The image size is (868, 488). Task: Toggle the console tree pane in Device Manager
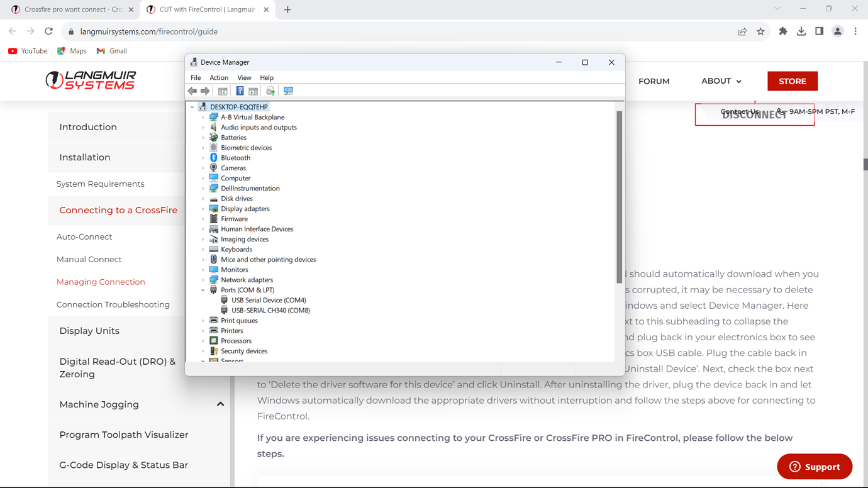click(223, 91)
